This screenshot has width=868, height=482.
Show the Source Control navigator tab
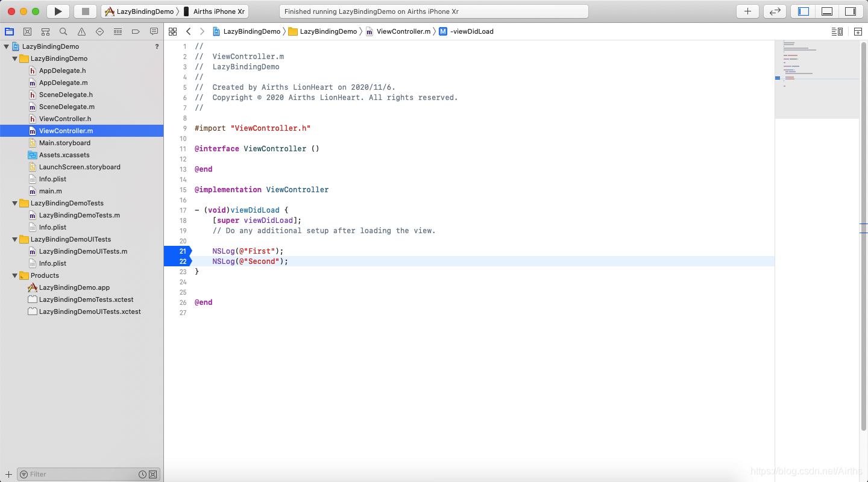[x=27, y=31]
